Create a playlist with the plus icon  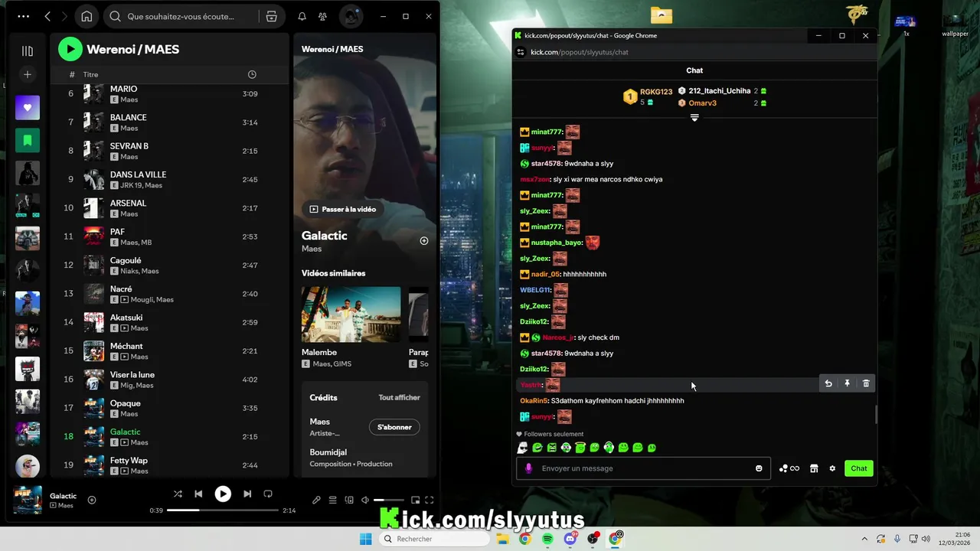[x=28, y=74]
